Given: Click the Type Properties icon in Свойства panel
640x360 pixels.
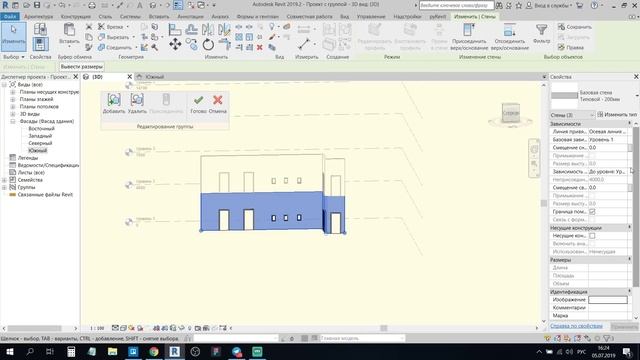Looking at the screenshot, I should click(x=40, y=29).
